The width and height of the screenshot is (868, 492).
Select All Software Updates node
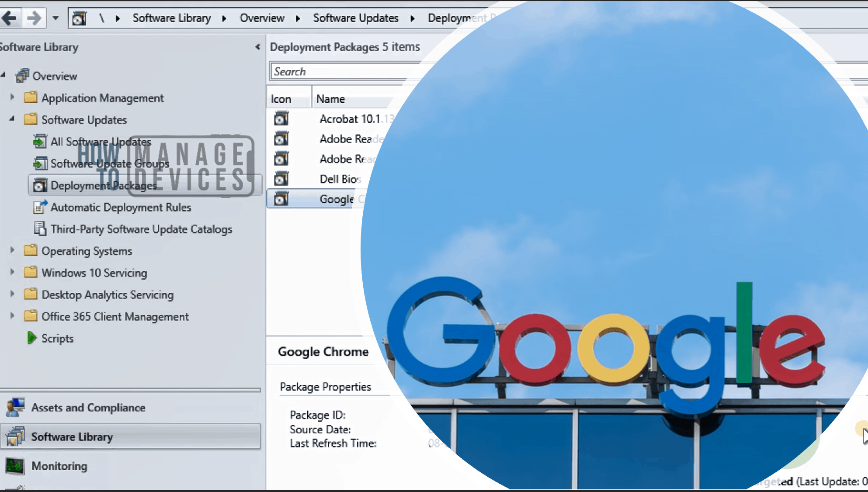click(x=101, y=142)
